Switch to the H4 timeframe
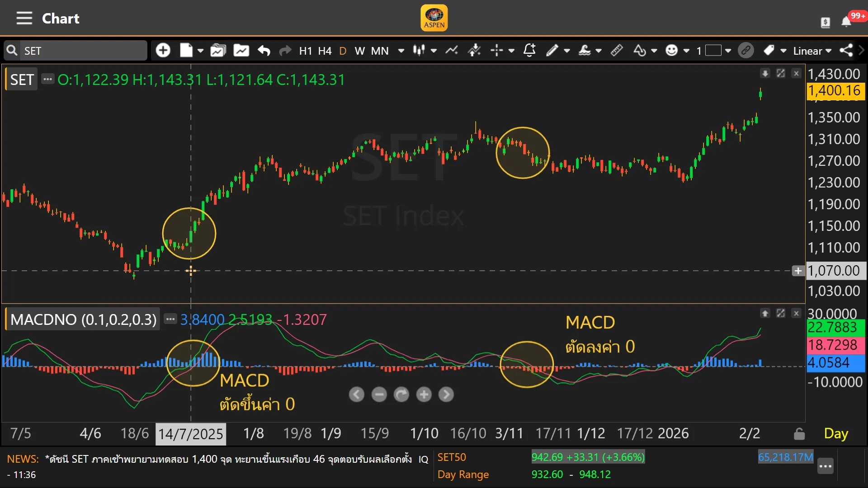 [325, 51]
